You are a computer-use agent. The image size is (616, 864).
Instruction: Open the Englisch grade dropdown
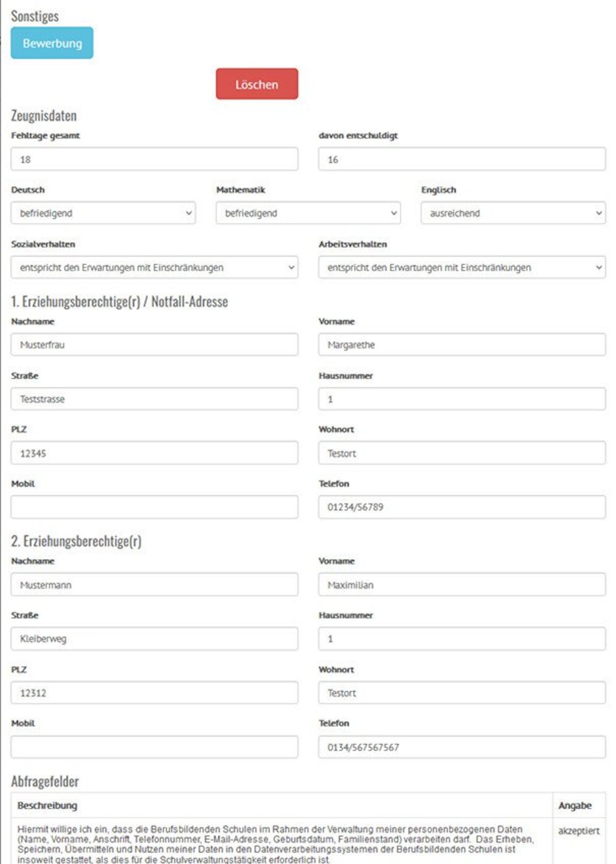[x=513, y=213]
